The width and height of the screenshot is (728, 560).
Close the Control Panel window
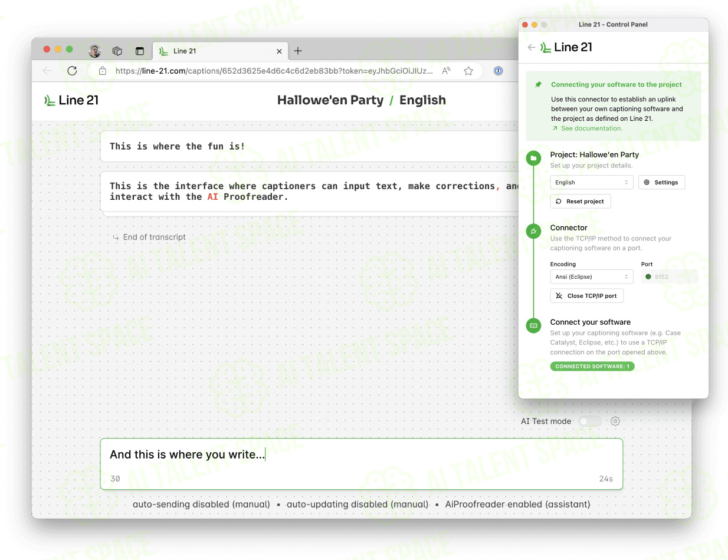(525, 25)
